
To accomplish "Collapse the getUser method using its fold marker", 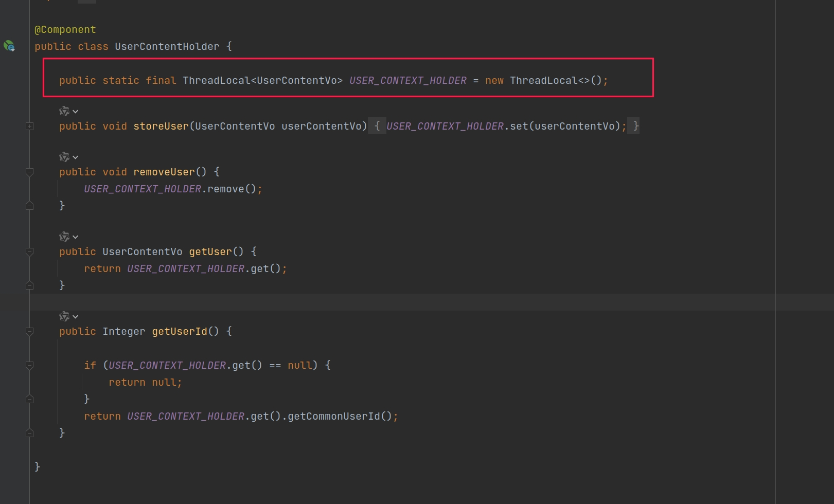I will point(30,252).
